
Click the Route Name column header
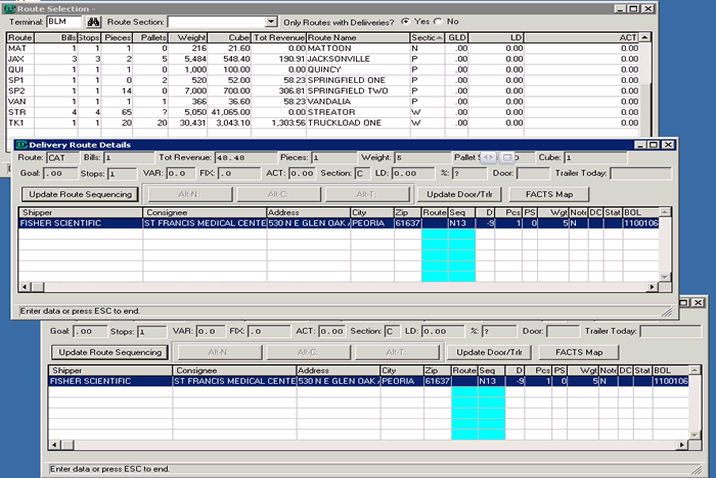tap(358, 37)
